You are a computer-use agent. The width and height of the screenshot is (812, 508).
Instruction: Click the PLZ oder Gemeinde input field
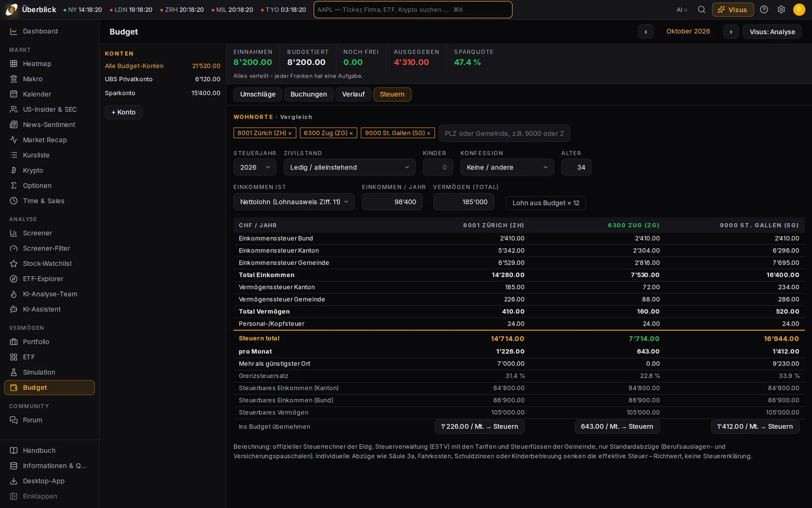504,133
